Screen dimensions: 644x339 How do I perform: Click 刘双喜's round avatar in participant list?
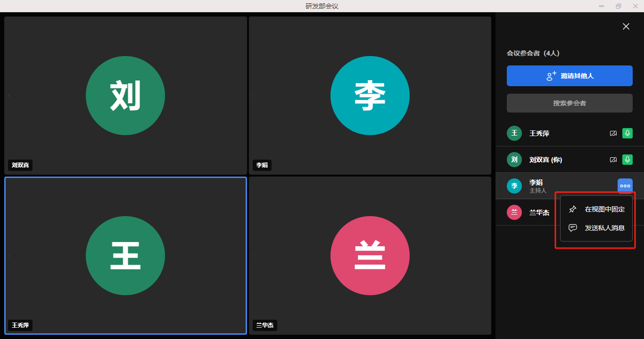point(514,160)
